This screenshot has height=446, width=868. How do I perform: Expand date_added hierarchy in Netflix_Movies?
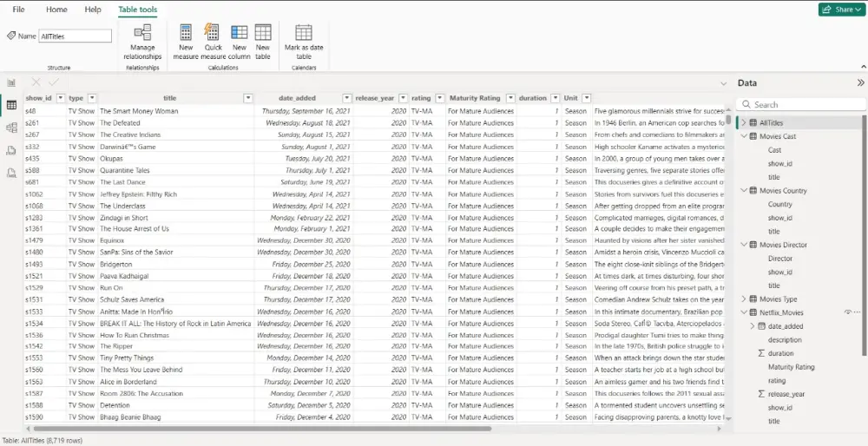point(753,326)
